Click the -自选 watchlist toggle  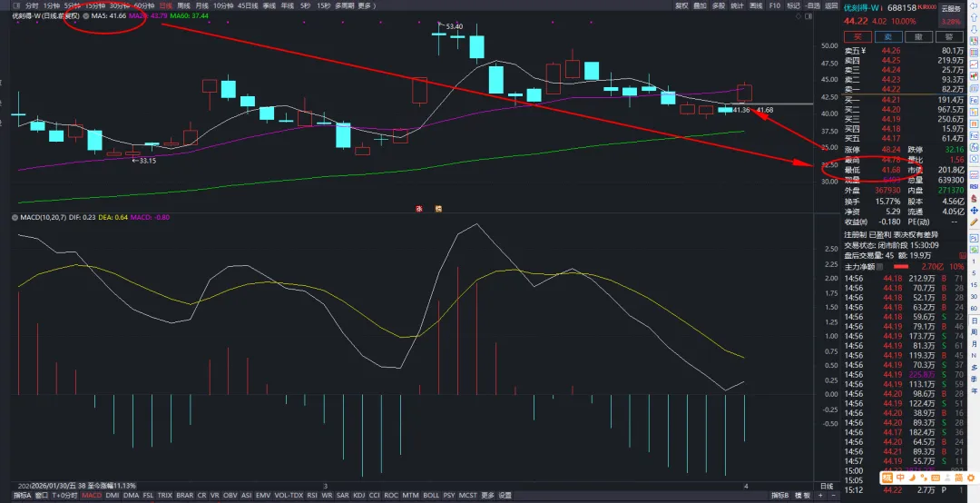pos(812,5)
